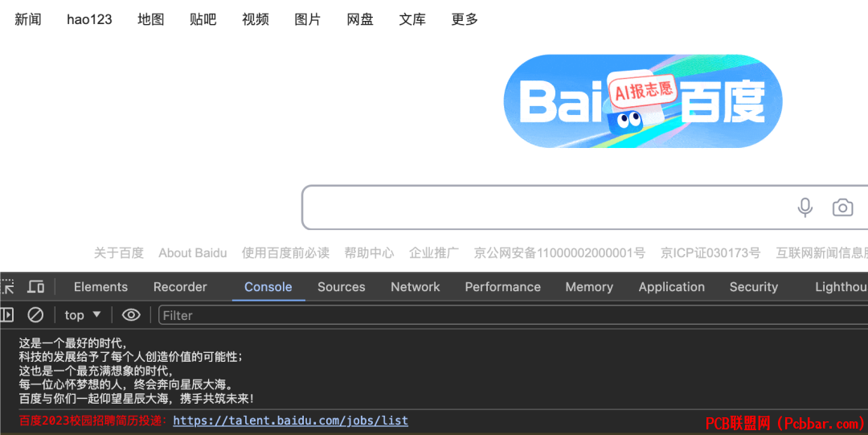Click the console line starting 科技的发展

pyautogui.click(x=131, y=357)
